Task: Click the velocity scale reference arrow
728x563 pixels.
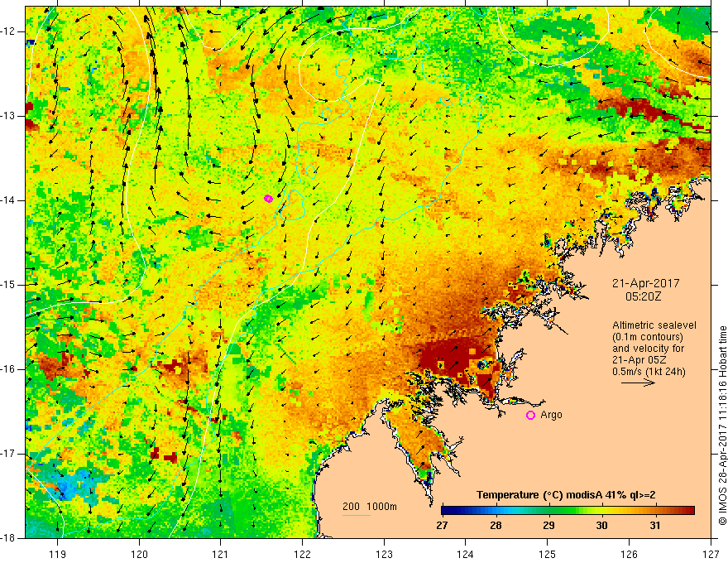Action: click(638, 383)
